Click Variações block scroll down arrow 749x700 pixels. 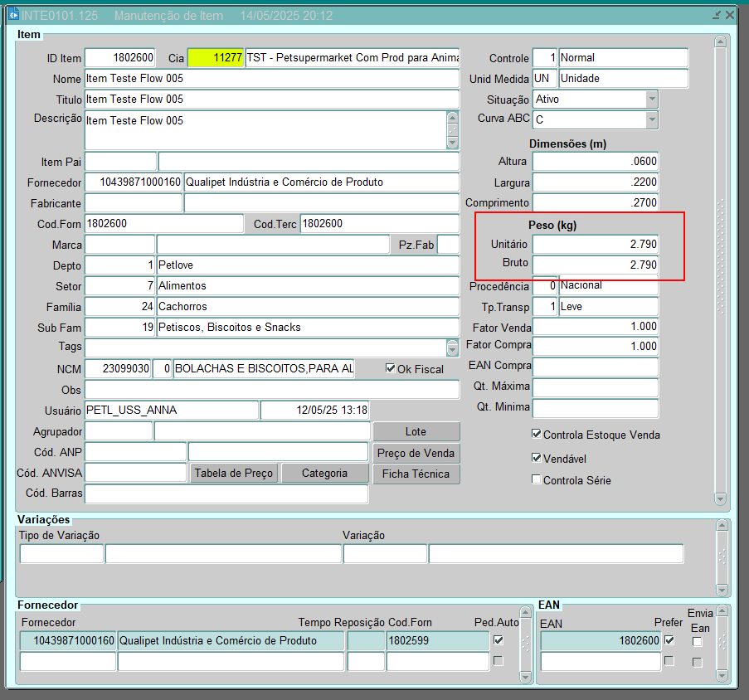(722, 591)
